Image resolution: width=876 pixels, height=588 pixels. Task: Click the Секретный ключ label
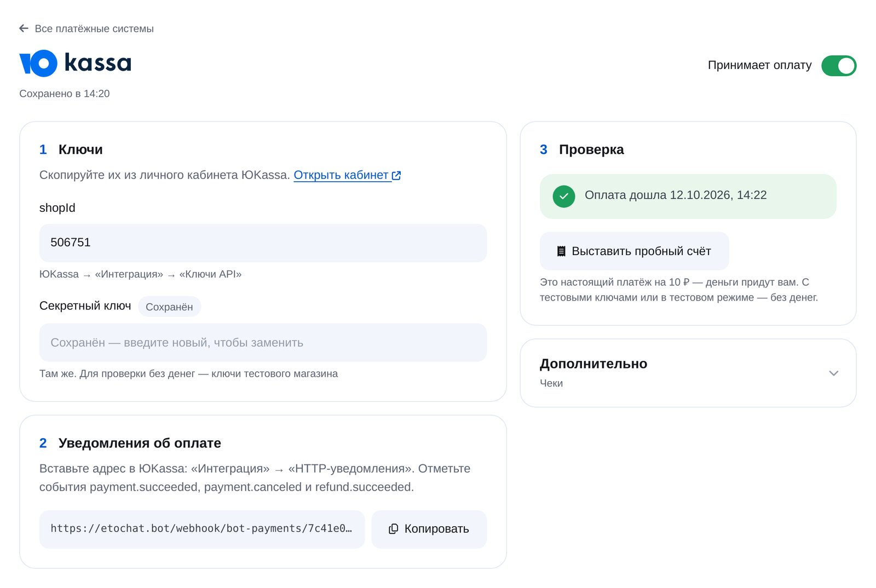tap(85, 306)
